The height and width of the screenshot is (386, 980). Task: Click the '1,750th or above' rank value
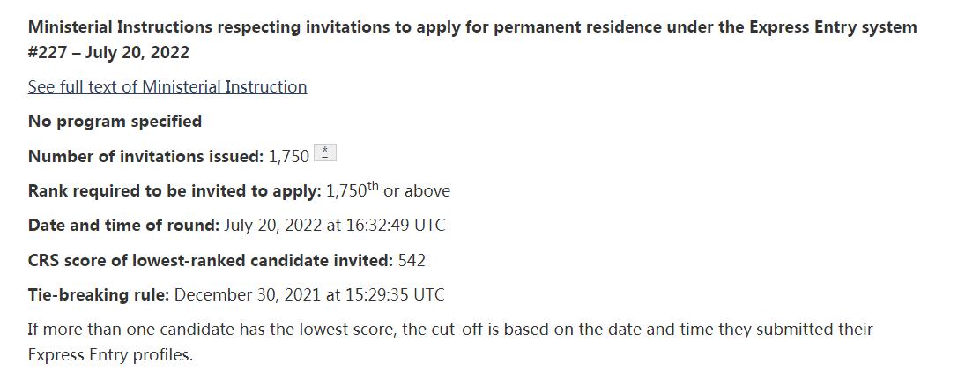(x=388, y=190)
